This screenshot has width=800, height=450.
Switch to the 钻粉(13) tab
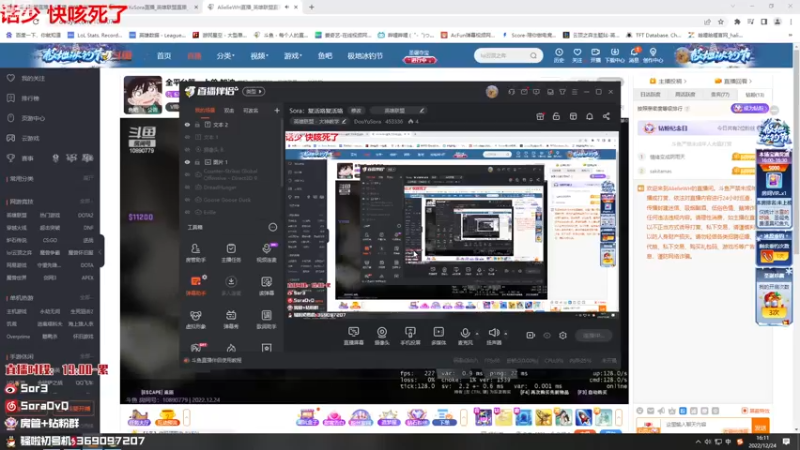tap(755, 94)
